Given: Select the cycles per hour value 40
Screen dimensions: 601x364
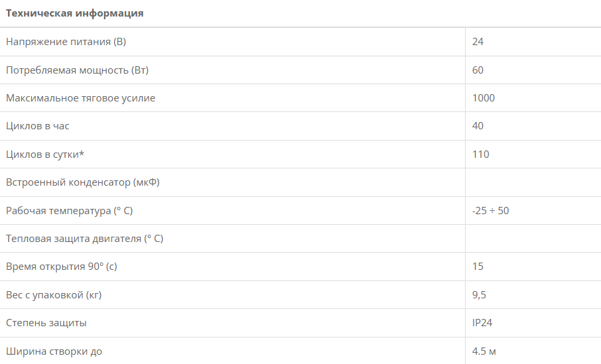Looking at the screenshot, I should coord(478,126).
